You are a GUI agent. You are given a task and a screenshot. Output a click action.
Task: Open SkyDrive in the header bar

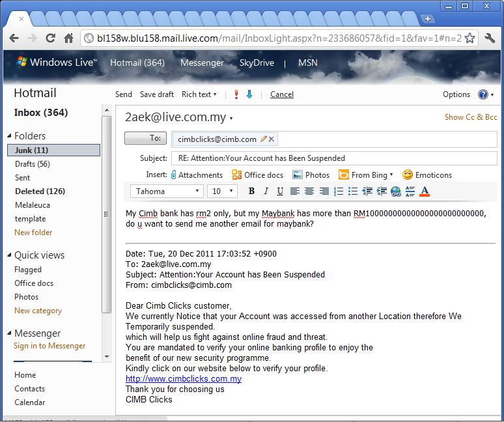pyautogui.click(x=257, y=63)
